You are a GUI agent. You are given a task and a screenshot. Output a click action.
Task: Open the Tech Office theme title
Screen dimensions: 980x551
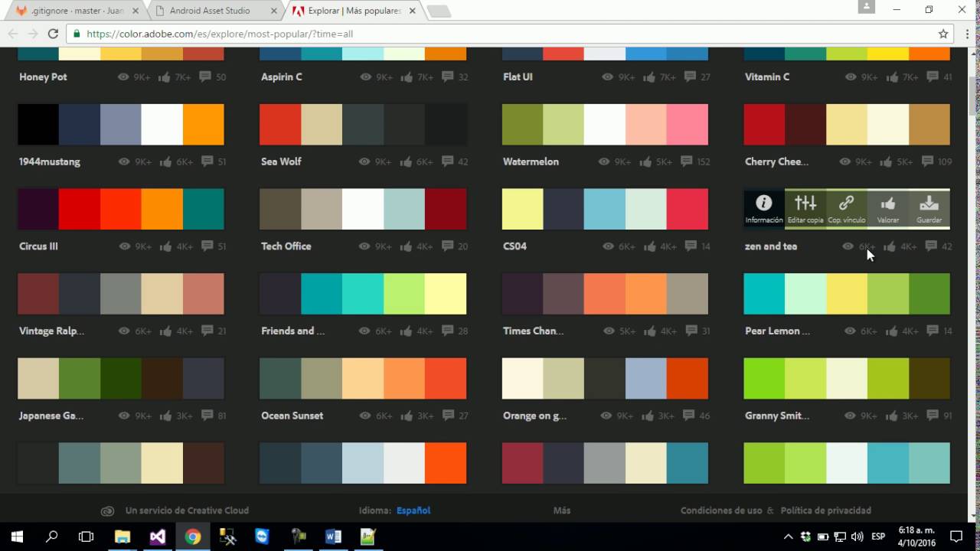pos(286,246)
